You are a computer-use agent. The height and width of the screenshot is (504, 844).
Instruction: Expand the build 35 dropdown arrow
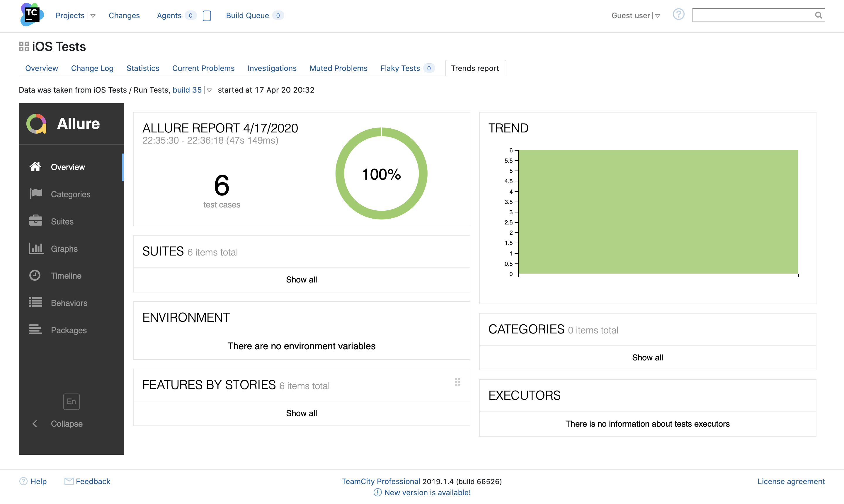[209, 90]
